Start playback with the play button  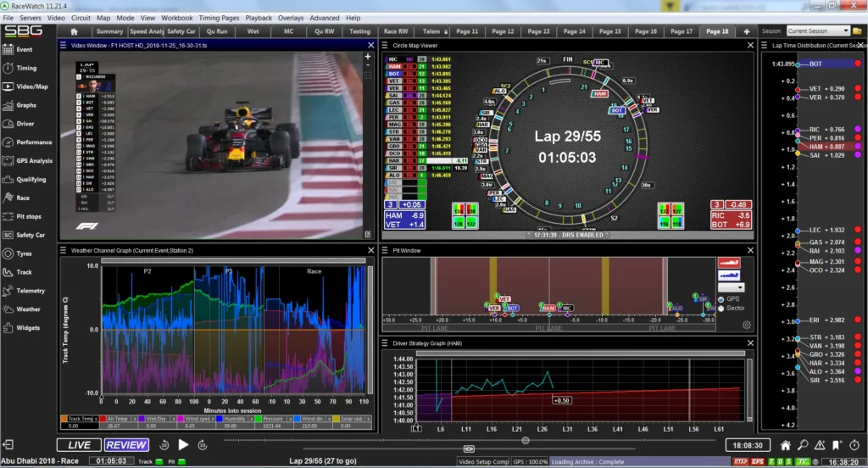(x=183, y=445)
